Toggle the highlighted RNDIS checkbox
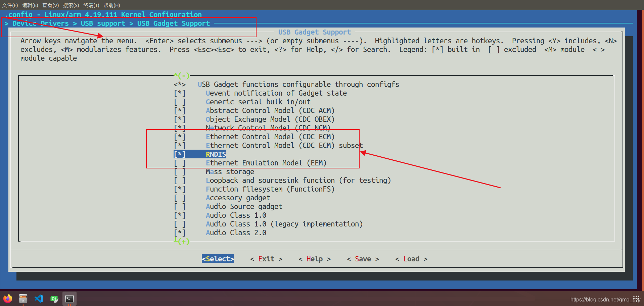The height and width of the screenshot is (306, 644). pos(180,154)
